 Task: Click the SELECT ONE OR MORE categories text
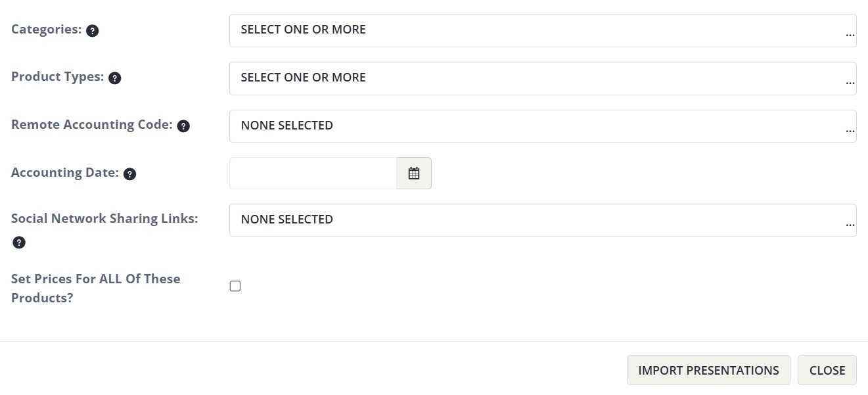click(303, 30)
